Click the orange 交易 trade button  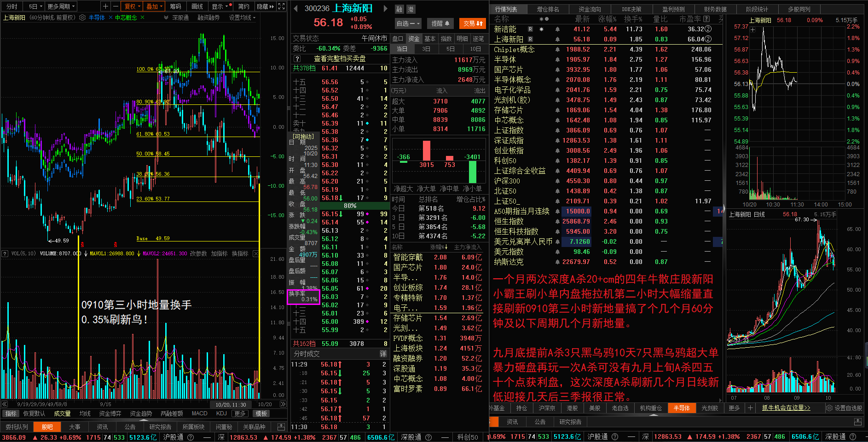(x=473, y=23)
